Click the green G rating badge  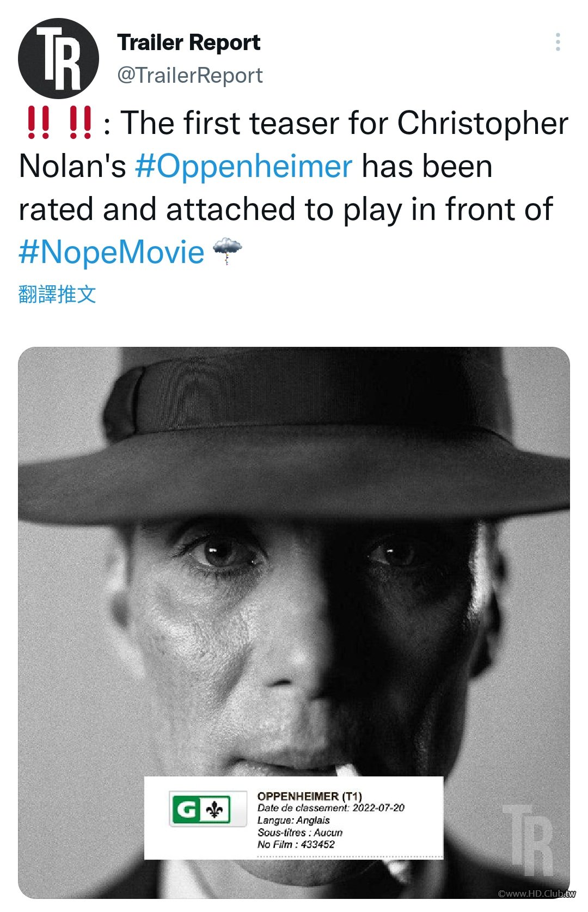[187, 810]
